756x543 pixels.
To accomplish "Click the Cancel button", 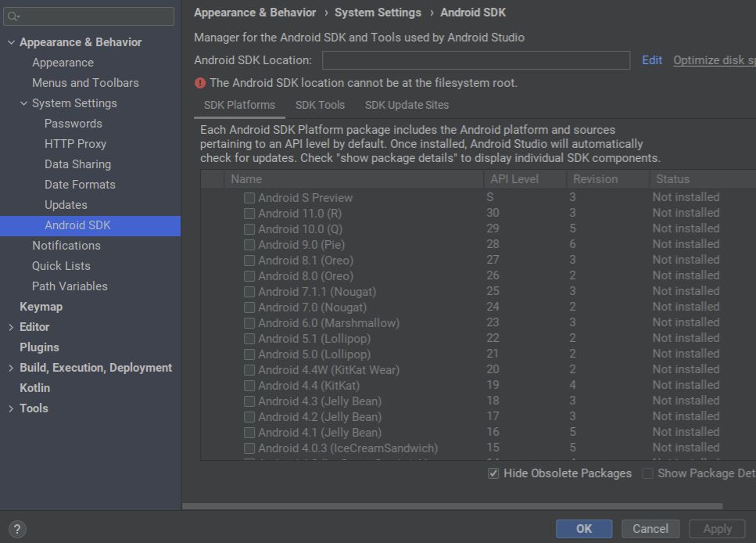I will pyautogui.click(x=650, y=529).
